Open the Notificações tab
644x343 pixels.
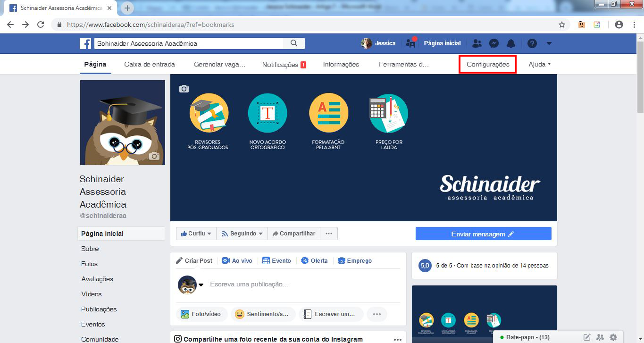coord(284,65)
